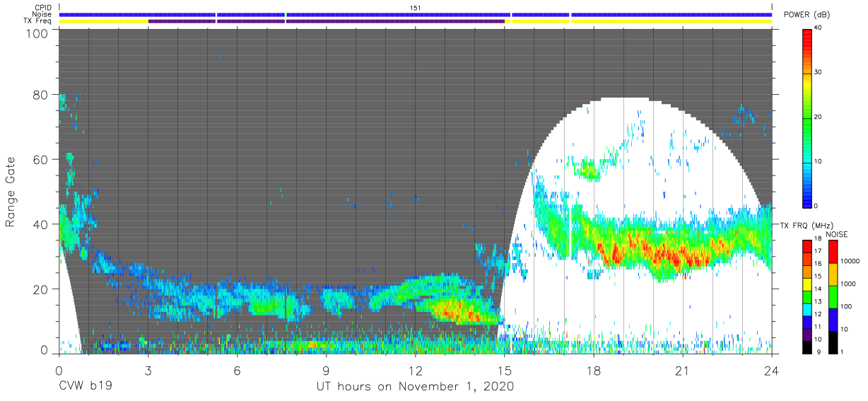The image size is (868, 401).
Task: Click the TX FRQ (MHz) legend title
Action: point(805,225)
